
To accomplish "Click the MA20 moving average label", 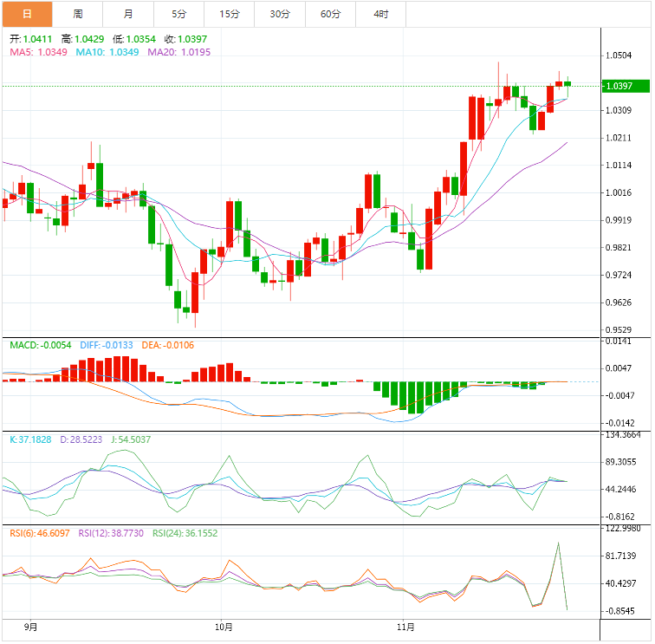I will [178, 52].
